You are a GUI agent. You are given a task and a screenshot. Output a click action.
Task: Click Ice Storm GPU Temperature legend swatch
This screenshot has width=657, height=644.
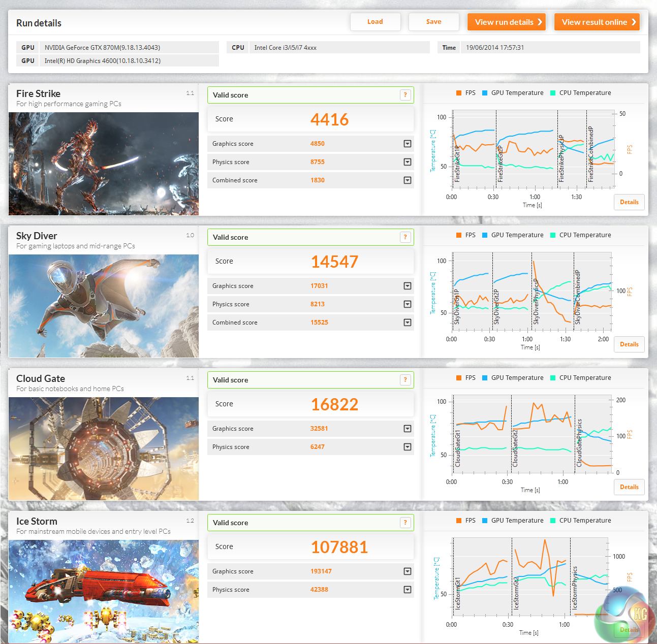point(485,521)
